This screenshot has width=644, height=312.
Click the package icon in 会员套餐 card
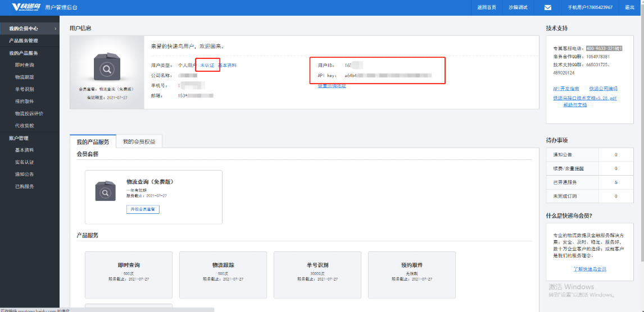click(105, 191)
